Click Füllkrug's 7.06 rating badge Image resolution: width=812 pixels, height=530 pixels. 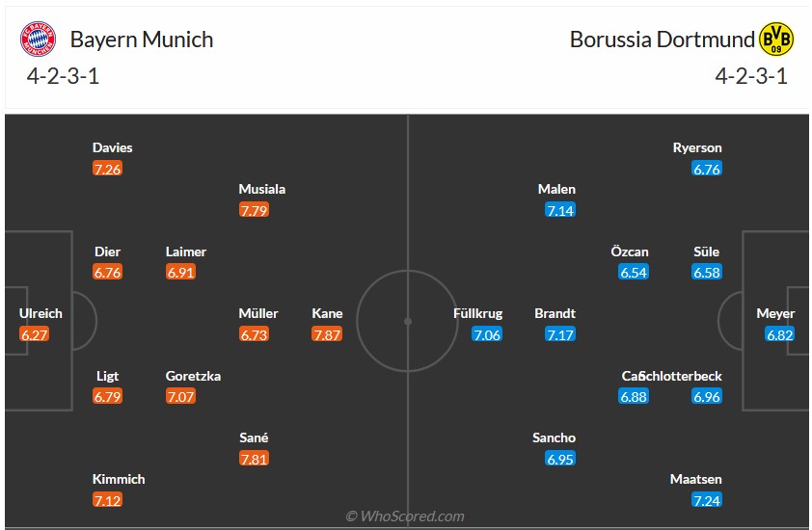487,334
